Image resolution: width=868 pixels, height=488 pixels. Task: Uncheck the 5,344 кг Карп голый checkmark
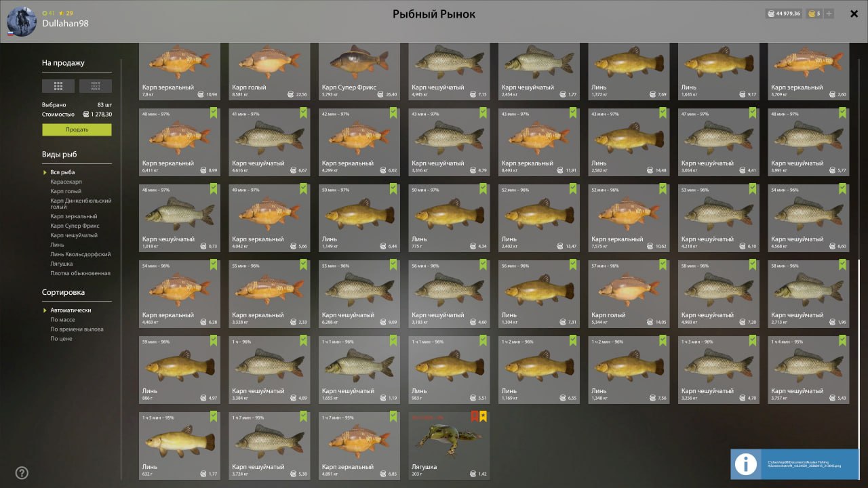(663, 265)
